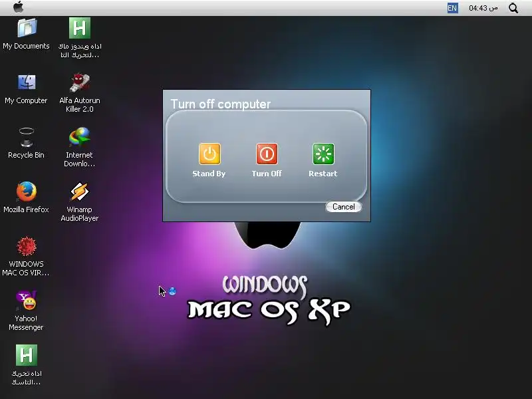This screenshot has width=532, height=399.
Task: Select the bottom-left green H tool icon
Action: [27, 355]
